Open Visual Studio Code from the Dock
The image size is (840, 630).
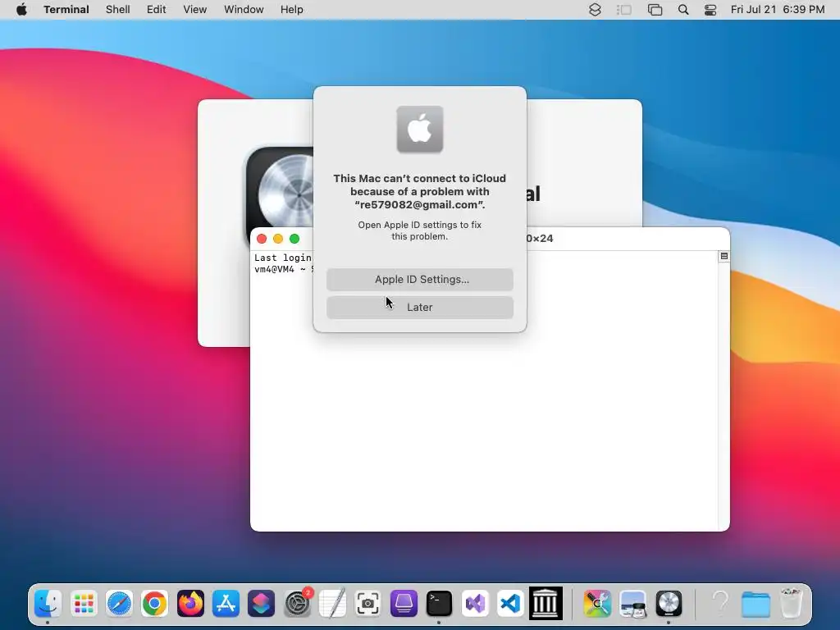tap(510, 604)
